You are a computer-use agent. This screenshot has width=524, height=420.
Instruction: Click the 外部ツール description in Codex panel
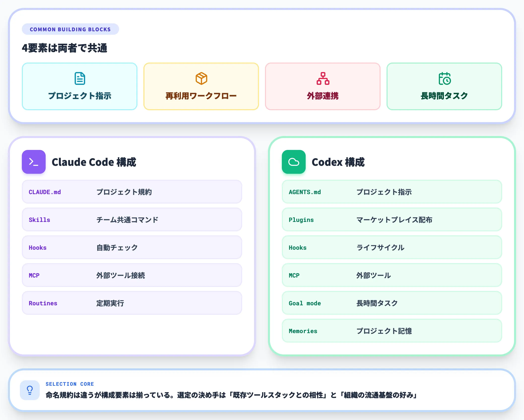(373, 276)
